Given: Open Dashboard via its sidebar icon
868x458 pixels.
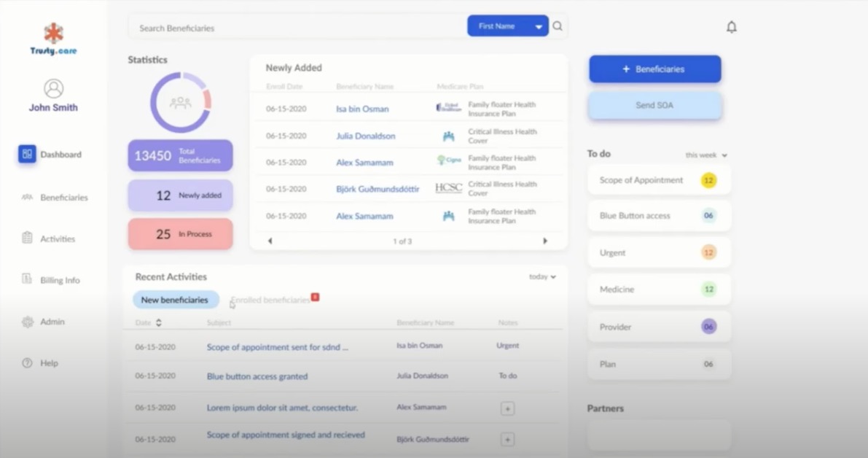Looking at the screenshot, I should (27, 154).
